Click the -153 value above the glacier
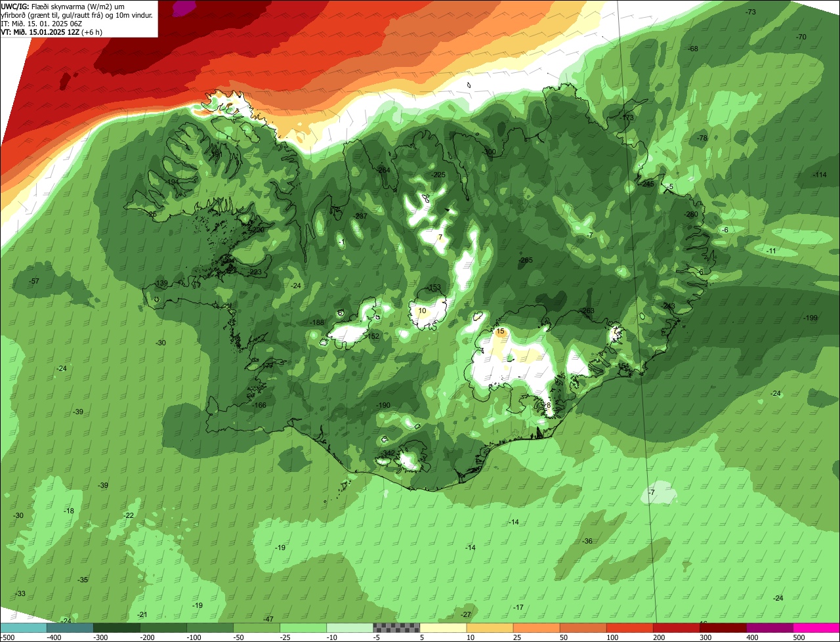840x642 pixels. 434,288
